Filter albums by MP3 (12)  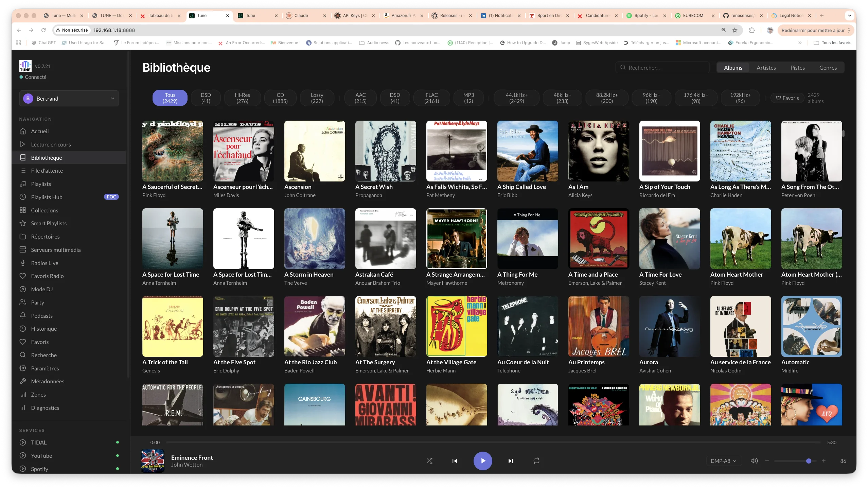468,98
